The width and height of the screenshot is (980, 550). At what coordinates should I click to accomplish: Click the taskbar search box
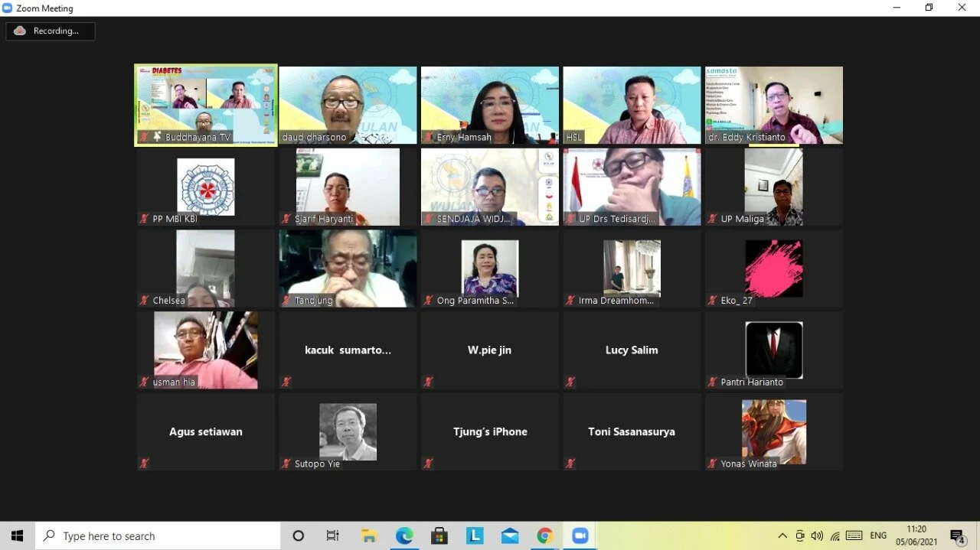[x=158, y=536]
